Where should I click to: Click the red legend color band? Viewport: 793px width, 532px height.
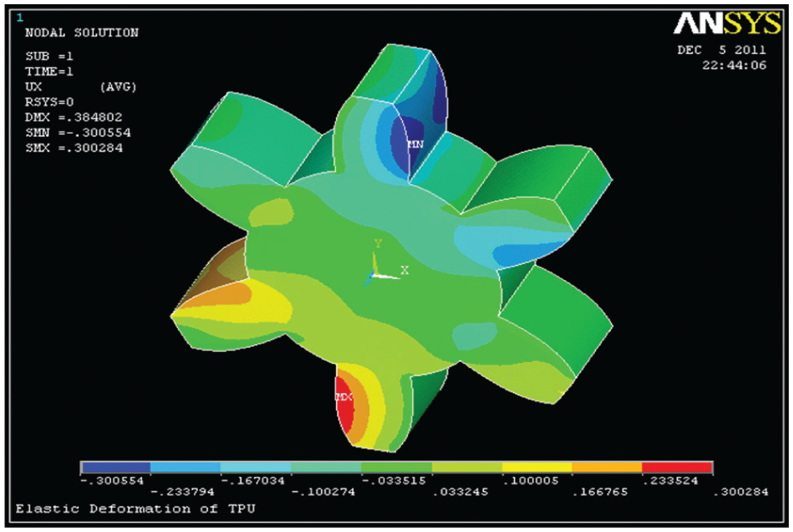click(677, 468)
